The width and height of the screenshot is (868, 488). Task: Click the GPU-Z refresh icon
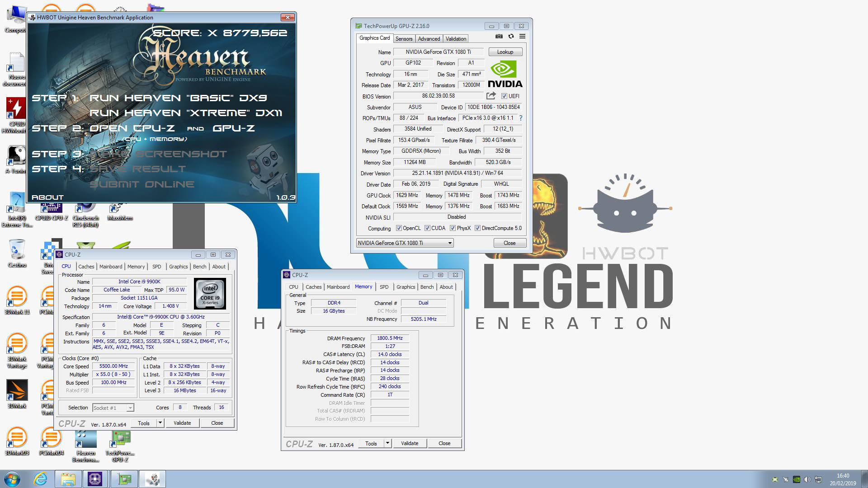(511, 37)
